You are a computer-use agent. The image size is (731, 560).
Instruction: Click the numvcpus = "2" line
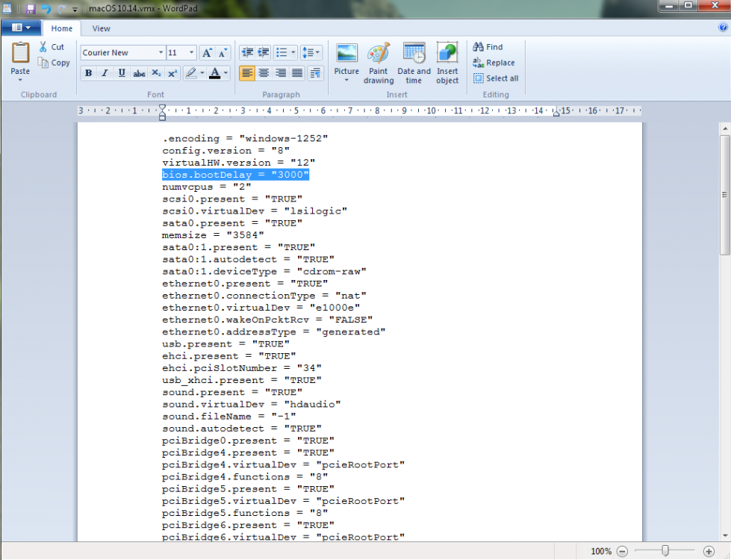(x=207, y=187)
